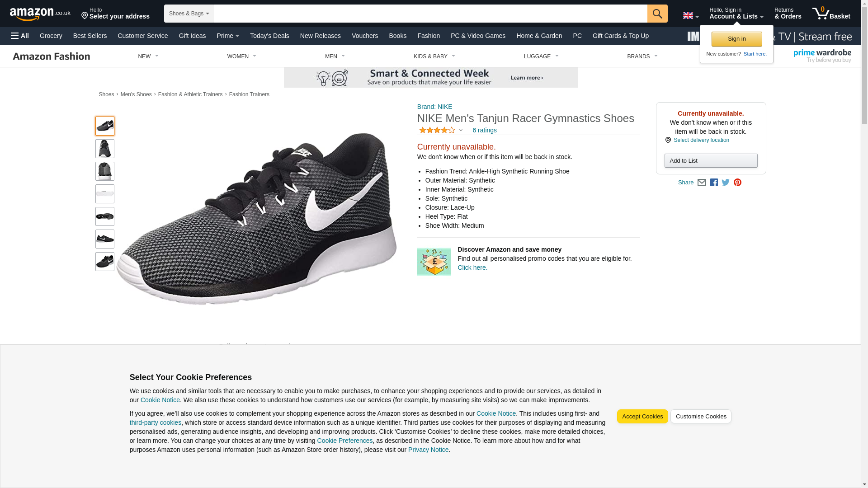868x488 pixels.
Task: Open the All hamburger menu
Action: pyautogui.click(x=20, y=36)
